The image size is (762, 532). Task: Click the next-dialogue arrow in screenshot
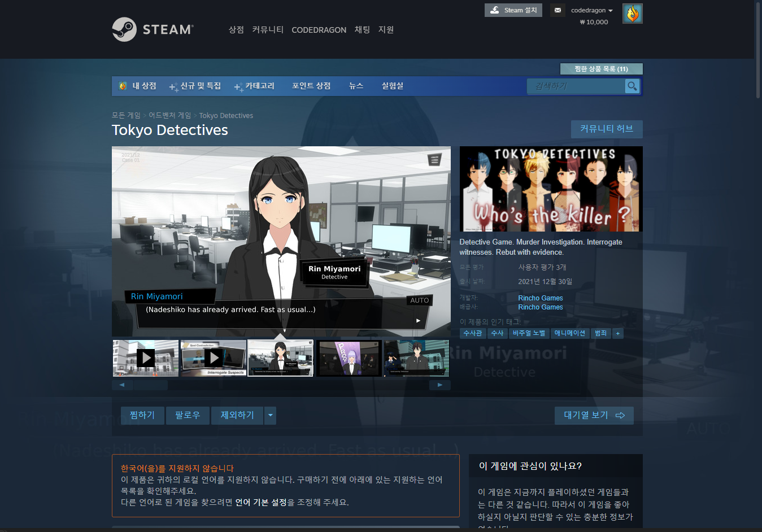[418, 320]
